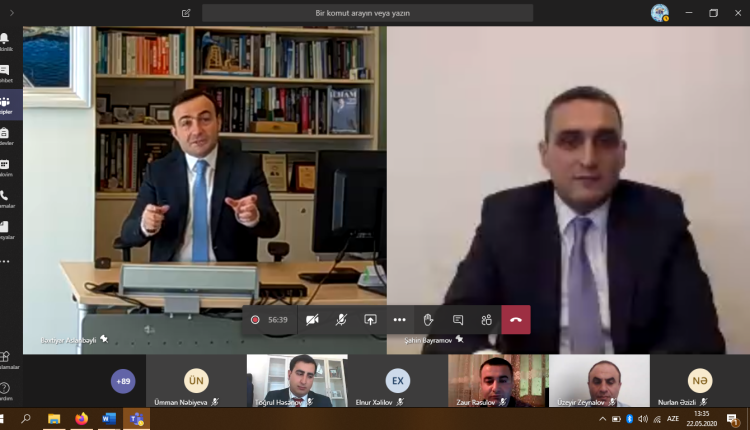The height and width of the screenshot is (430, 750).
Task: Click the +89 additional participants badge
Action: (123, 381)
